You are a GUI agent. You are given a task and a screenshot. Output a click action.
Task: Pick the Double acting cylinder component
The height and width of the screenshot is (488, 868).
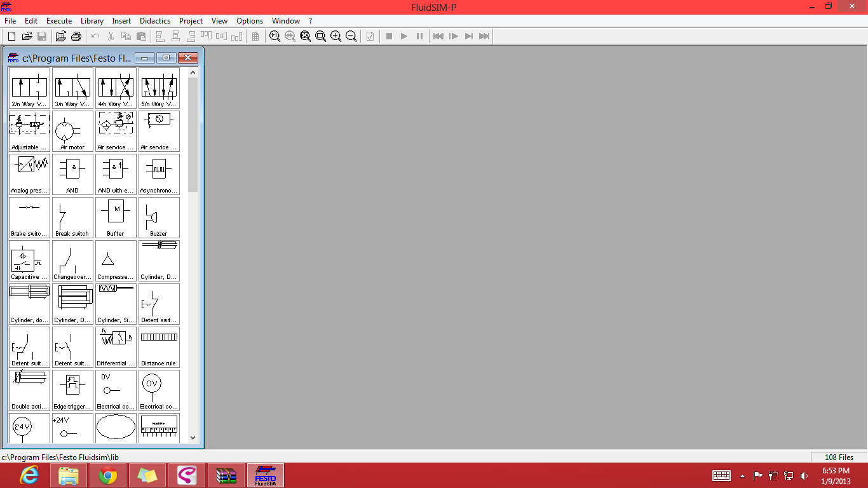(x=29, y=391)
